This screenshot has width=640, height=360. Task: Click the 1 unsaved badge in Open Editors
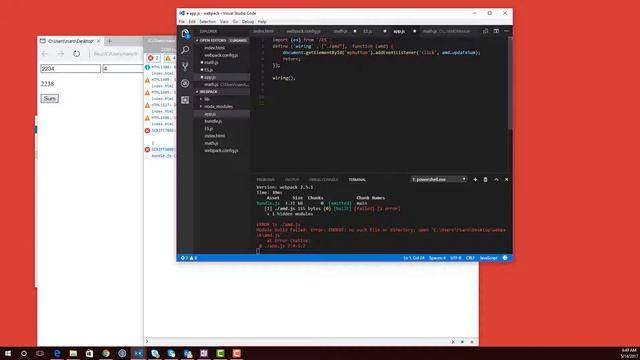point(238,40)
